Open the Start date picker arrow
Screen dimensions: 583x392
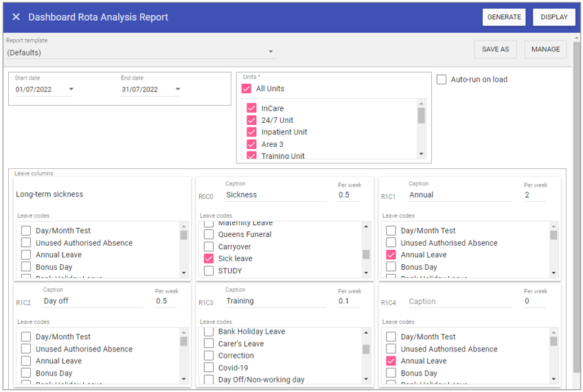(x=71, y=89)
